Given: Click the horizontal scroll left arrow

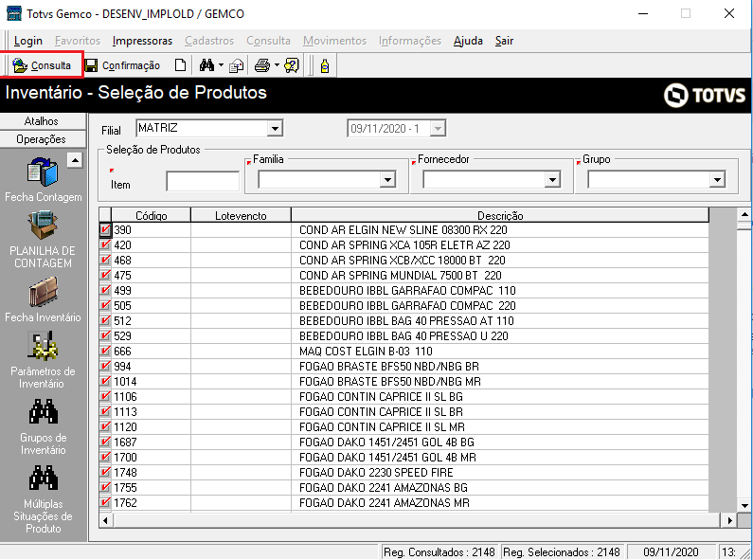Looking at the screenshot, I should (106, 520).
